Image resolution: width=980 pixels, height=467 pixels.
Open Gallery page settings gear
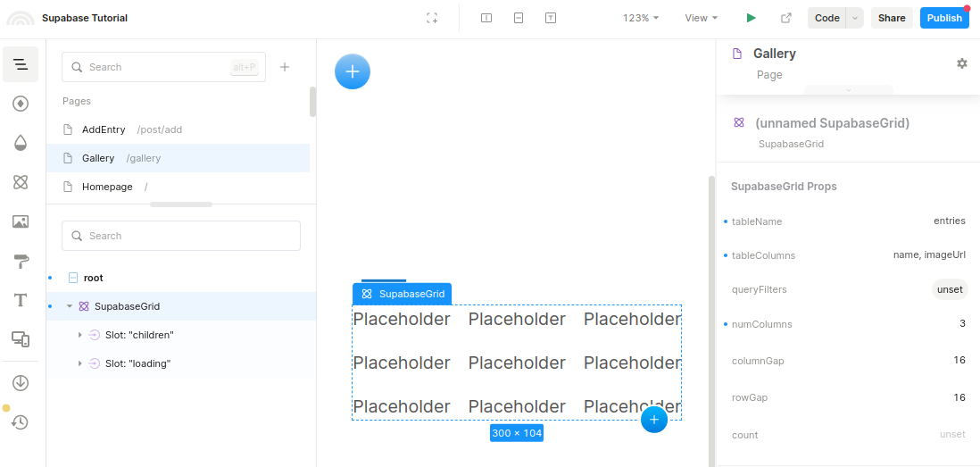click(x=962, y=63)
